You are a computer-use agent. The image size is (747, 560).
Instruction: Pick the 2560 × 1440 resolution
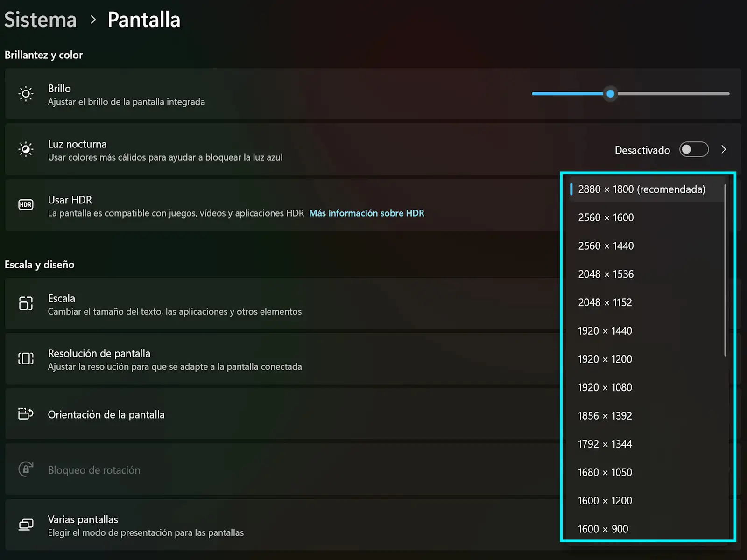(x=606, y=246)
